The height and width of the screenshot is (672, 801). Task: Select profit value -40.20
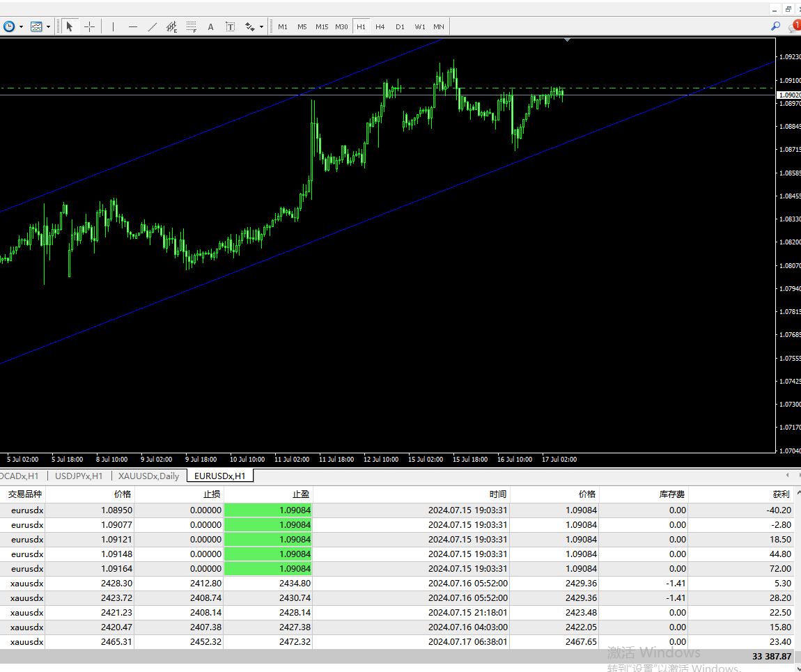point(779,510)
